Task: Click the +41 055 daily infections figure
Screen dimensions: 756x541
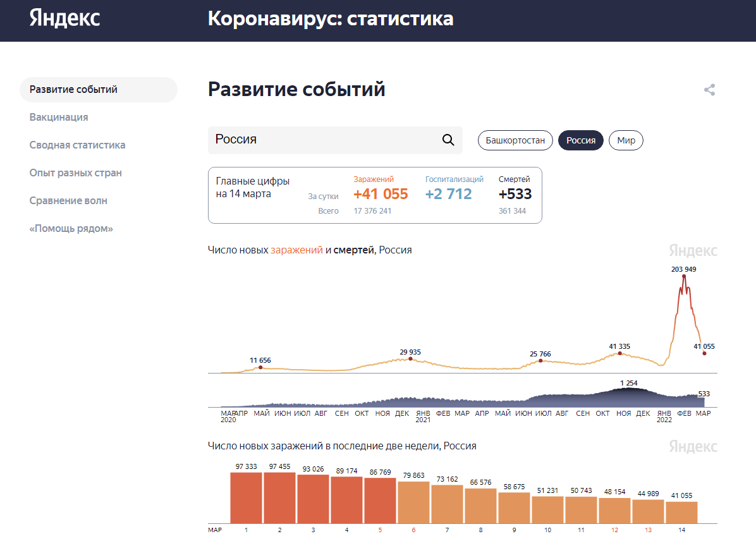Action: pyautogui.click(x=381, y=194)
